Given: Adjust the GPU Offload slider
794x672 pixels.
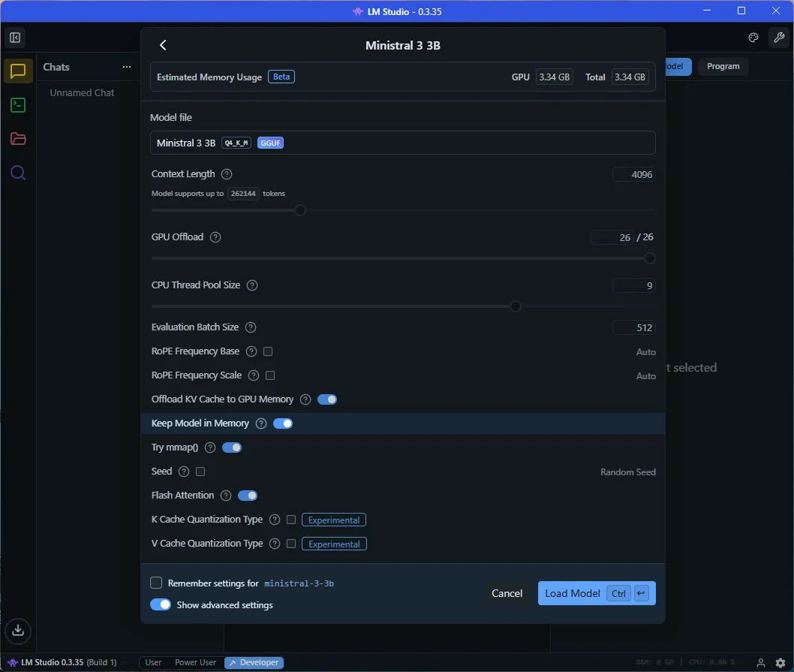Looking at the screenshot, I should [x=649, y=258].
